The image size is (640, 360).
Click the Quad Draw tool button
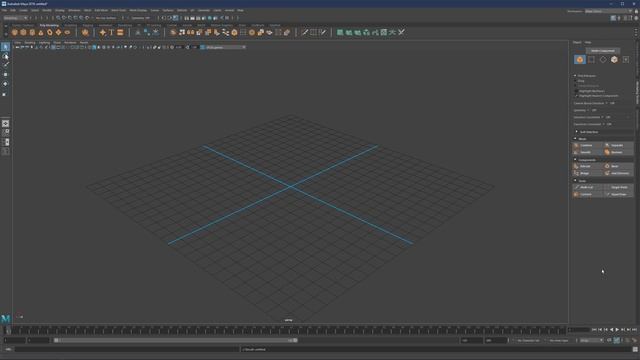click(x=618, y=194)
